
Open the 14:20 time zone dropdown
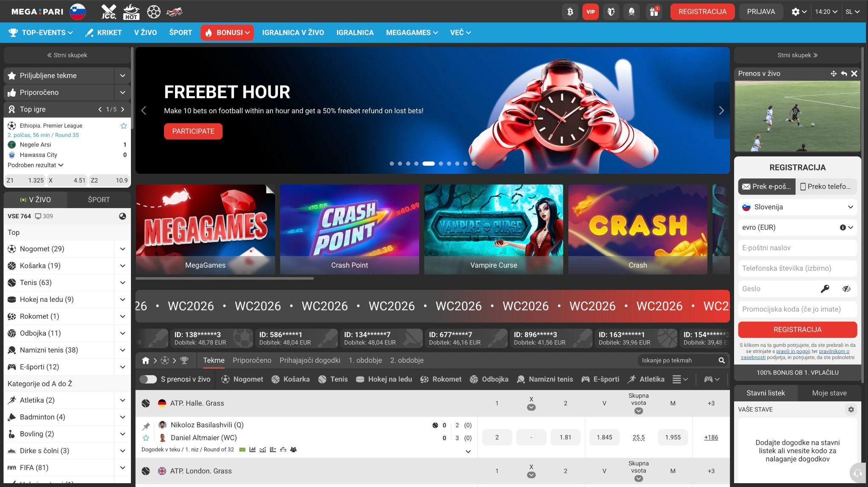coord(826,11)
